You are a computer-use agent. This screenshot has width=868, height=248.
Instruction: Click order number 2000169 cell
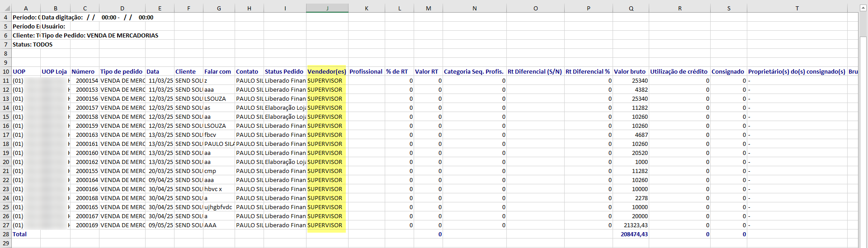coord(86,225)
